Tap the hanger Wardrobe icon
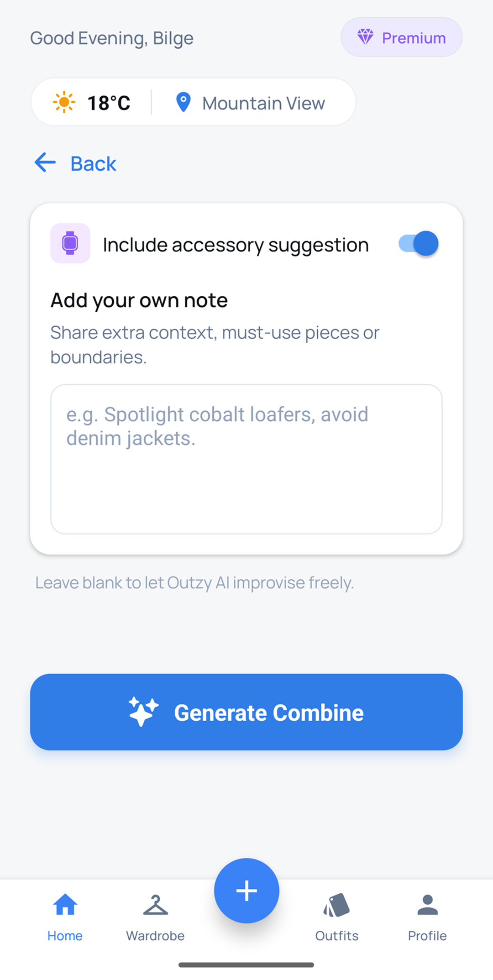Screen dimensions: 493x980 [x=156, y=905]
